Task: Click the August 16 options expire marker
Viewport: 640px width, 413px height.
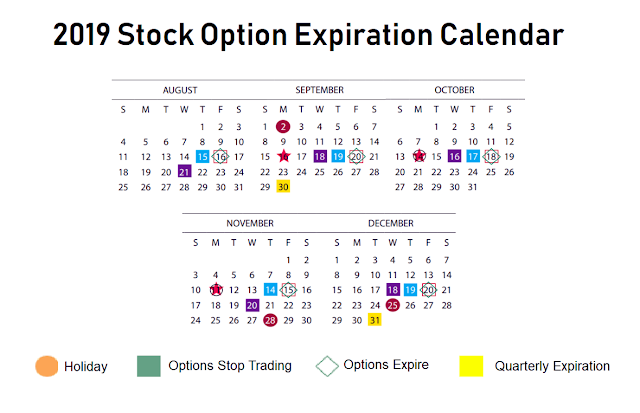Action: click(x=221, y=156)
